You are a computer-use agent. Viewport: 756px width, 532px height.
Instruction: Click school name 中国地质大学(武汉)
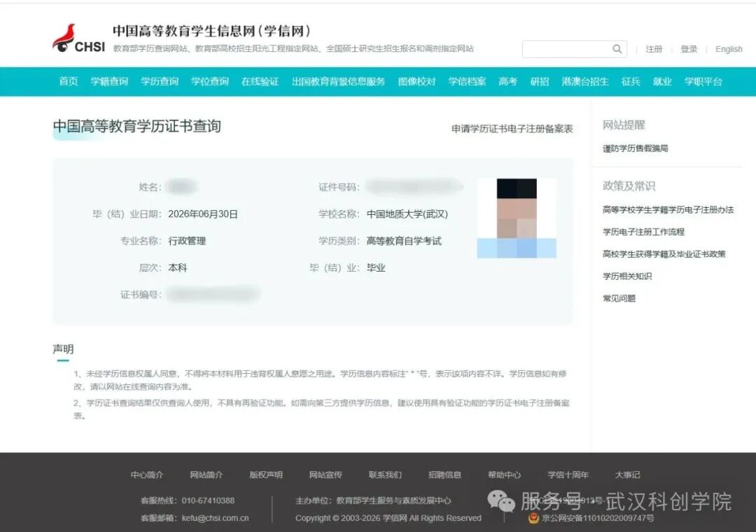[407, 213]
